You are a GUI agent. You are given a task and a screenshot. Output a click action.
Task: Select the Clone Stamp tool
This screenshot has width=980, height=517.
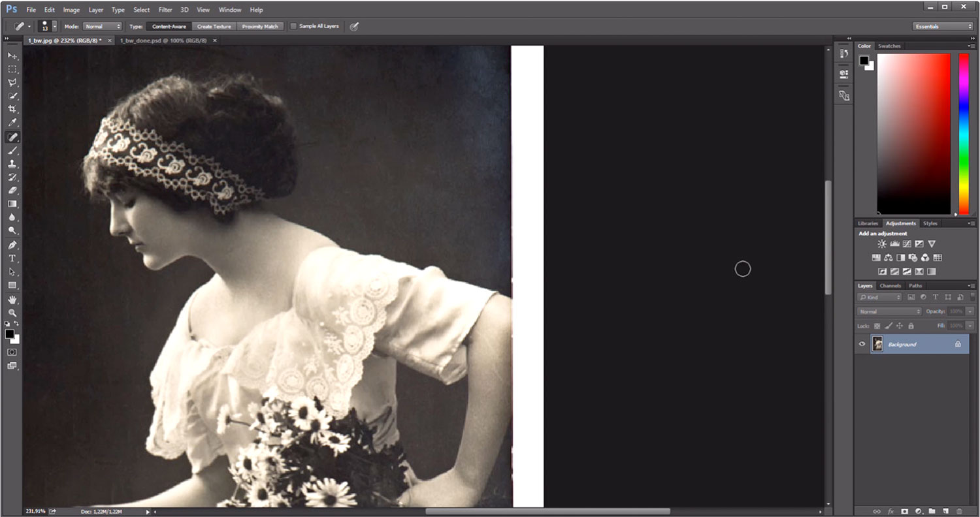point(12,164)
